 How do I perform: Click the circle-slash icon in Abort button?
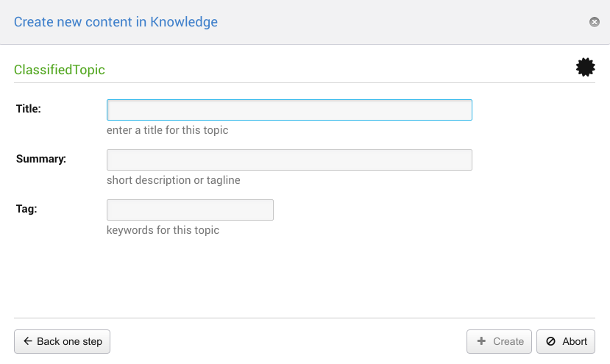point(550,341)
